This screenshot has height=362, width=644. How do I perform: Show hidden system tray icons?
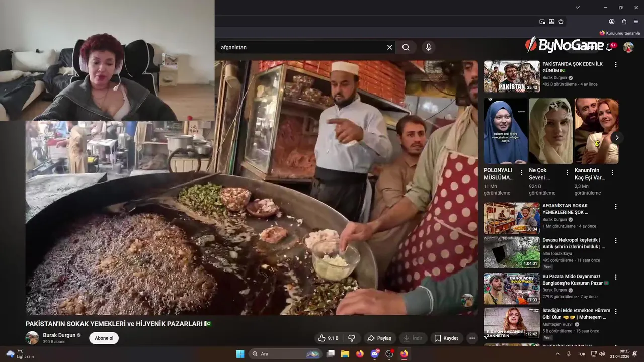(557, 354)
